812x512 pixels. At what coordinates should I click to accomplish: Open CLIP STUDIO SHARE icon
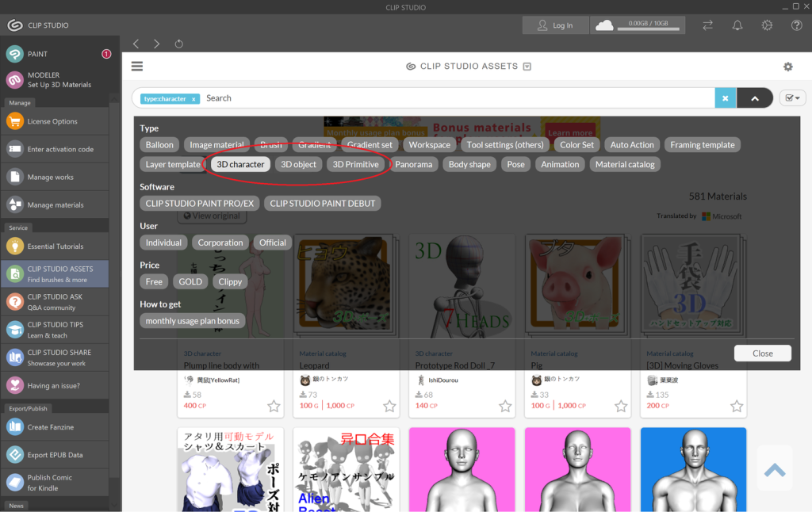click(x=15, y=357)
